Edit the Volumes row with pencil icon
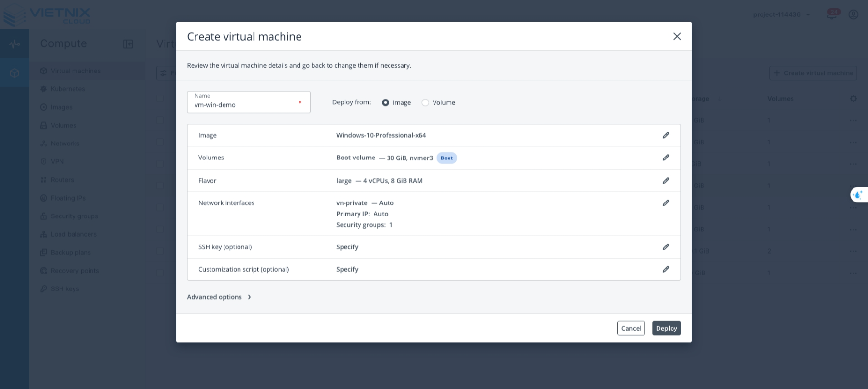Viewport: 868px width, 389px height. [666, 158]
